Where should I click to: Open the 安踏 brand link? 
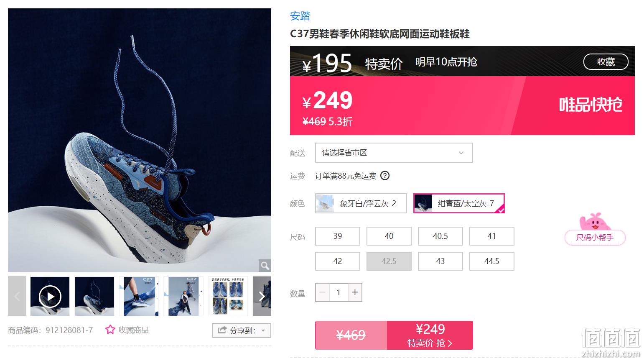[x=300, y=16]
